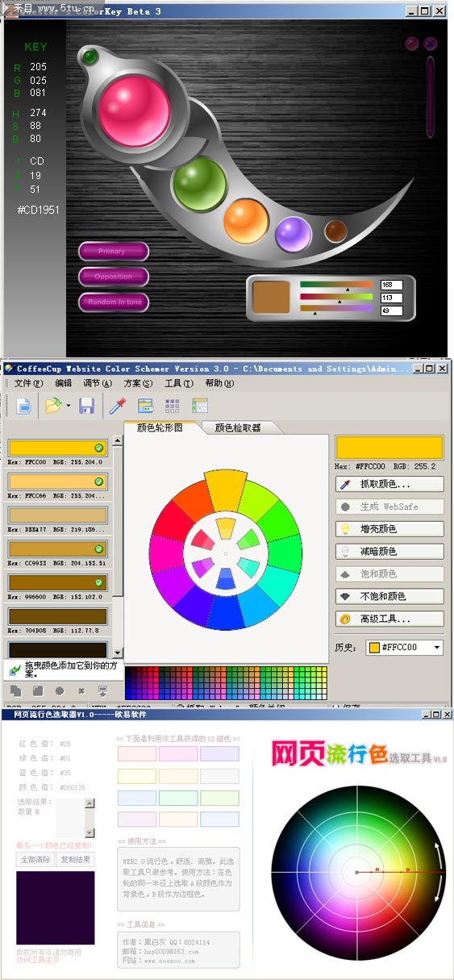Open the 编辑 menu

63,384
